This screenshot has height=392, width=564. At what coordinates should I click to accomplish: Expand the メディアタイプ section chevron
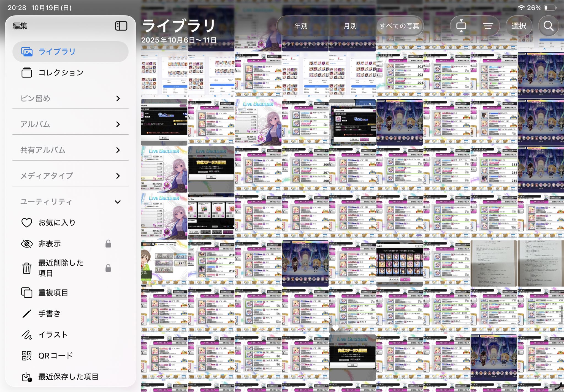pyautogui.click(x=118, y=176)
